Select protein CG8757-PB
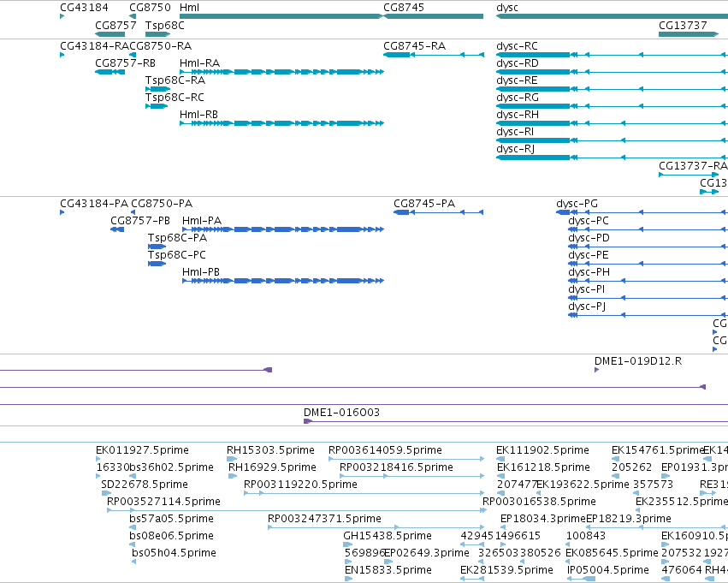Viewport: 728px width, 583px height. (x=117, y=229)
